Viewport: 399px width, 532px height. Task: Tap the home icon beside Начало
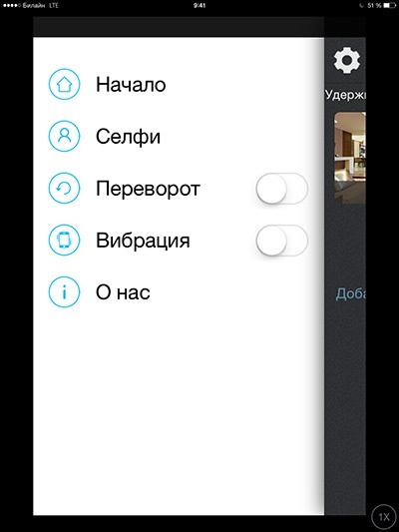(x=64, y=84)
